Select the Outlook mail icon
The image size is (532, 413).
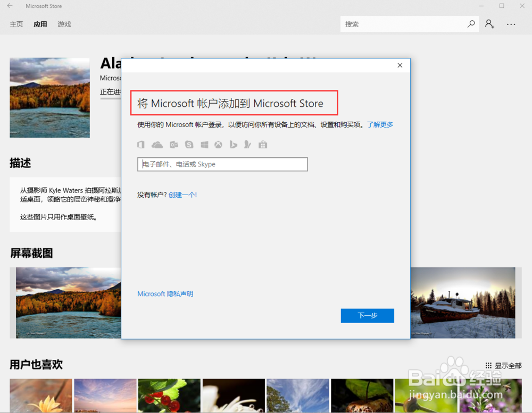click(173, 144)
